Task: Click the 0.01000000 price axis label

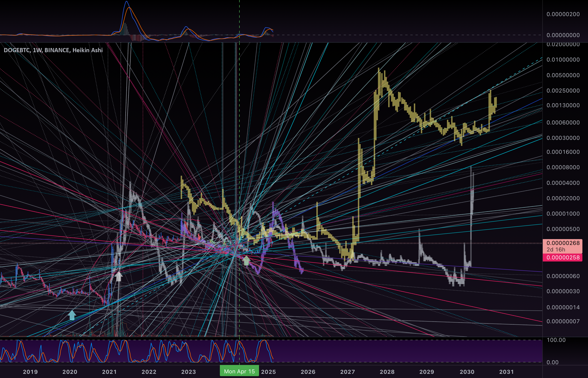Action: tap(563, 60)
